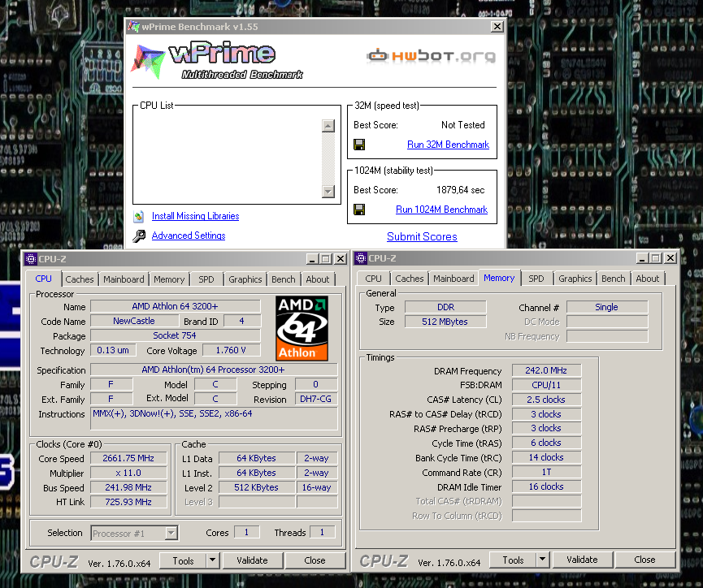Click the Install Missing Libraries icon
703x588 pixels.
point(138,217)
